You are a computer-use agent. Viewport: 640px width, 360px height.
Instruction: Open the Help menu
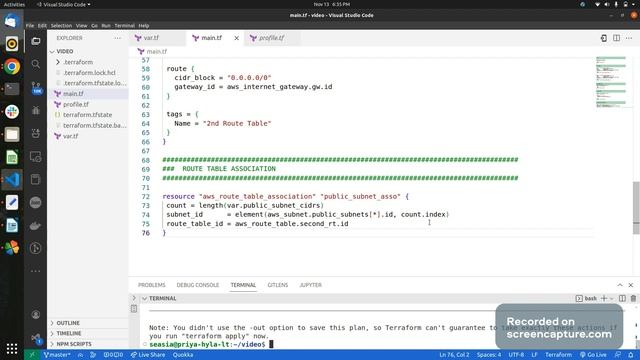(144, 25)
